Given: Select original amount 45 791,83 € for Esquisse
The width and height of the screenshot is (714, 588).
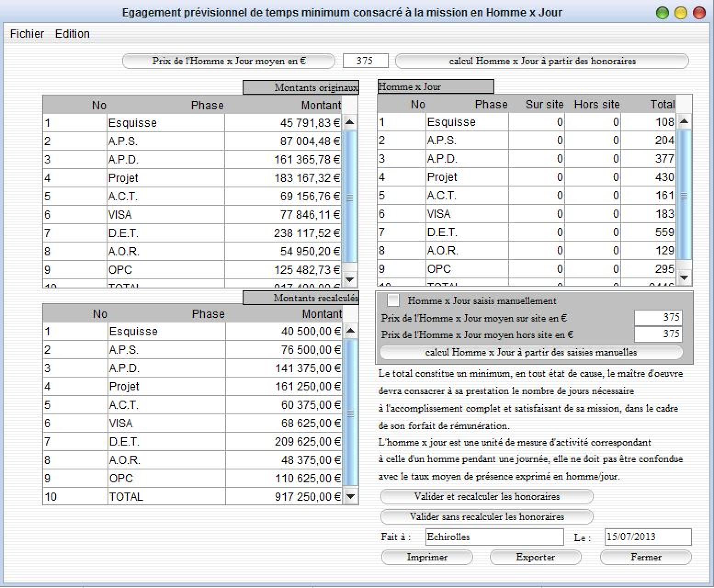Looking at the screenshot, I should 283,123.
